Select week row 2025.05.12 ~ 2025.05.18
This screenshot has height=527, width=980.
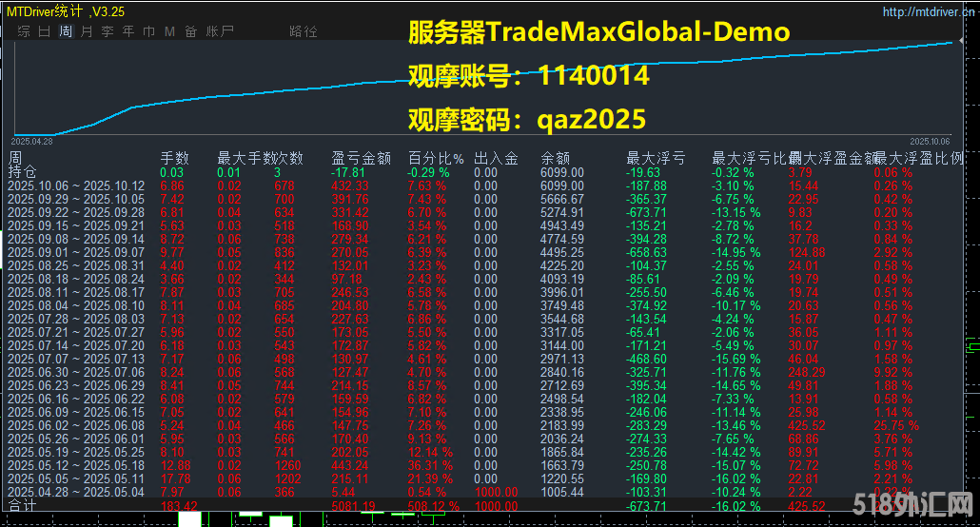[x=76, y=466]
